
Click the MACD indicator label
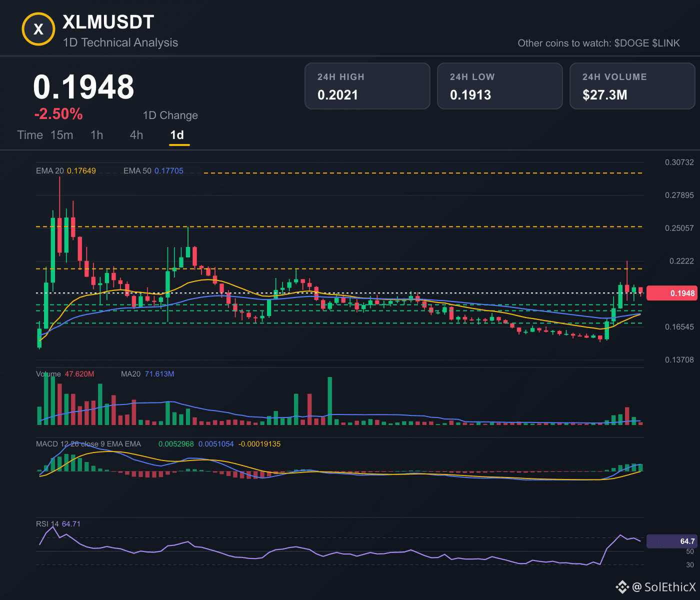(x=88, y=444)
